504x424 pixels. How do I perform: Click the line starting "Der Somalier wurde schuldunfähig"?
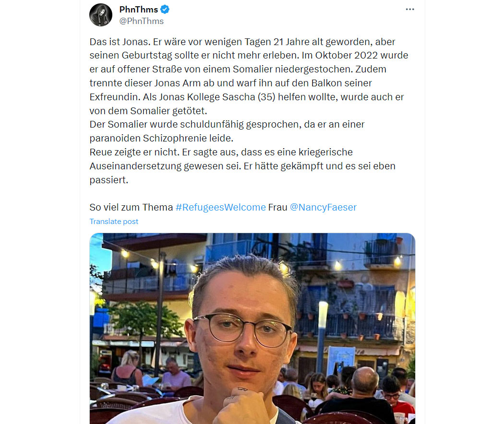coord(227,125)
